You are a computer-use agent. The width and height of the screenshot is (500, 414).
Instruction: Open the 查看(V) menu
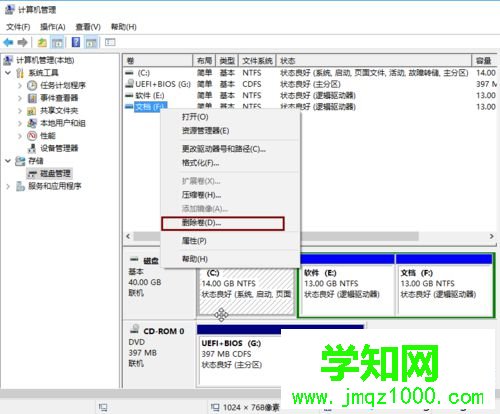point(88,27)
